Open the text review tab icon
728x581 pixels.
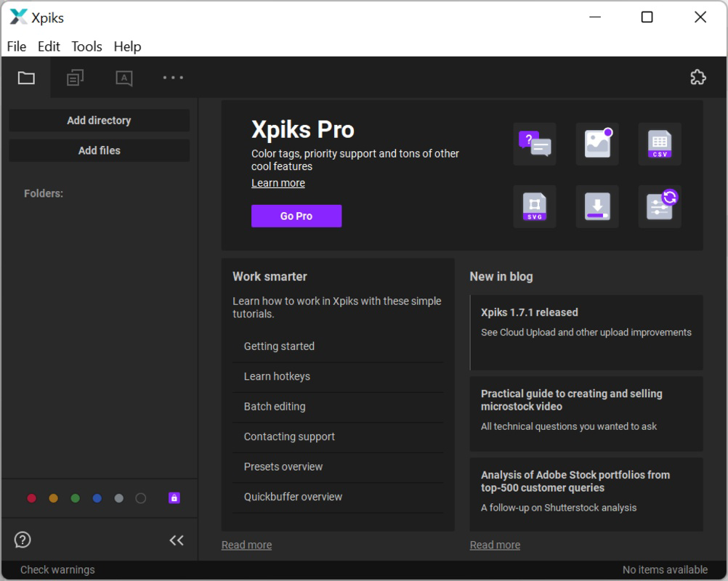tap(124, 78)
